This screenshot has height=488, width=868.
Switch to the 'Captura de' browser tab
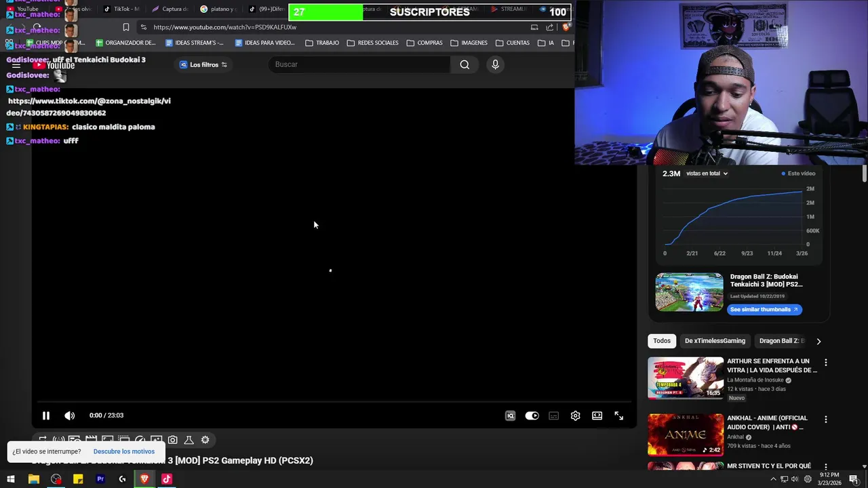(x=170, y=9)
